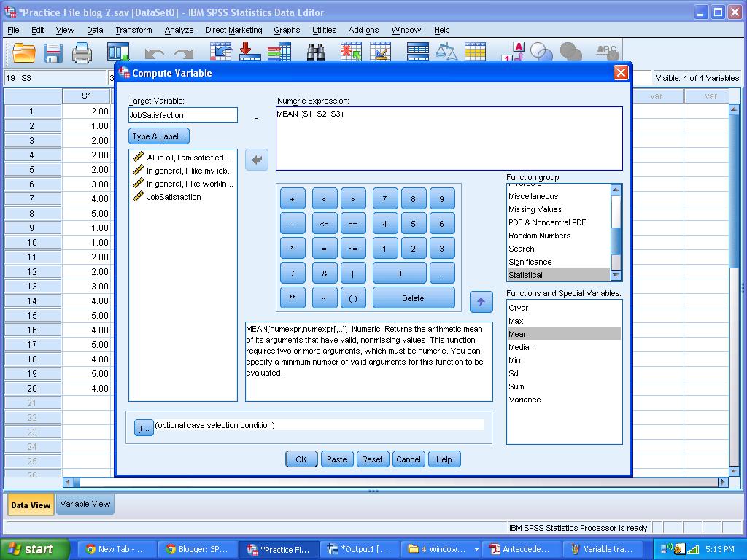Click the Show all variables icon
This screenshot has height=560, width=747.
(x=570, y=52)
